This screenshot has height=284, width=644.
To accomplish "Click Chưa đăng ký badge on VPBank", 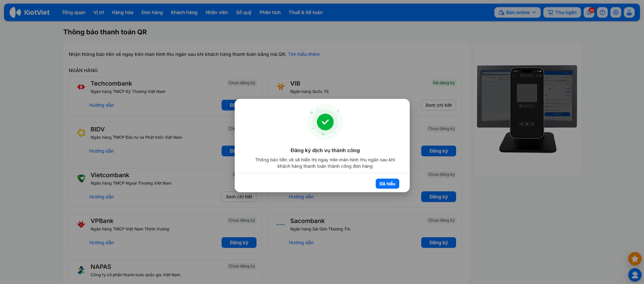I will pyautogui.click(x=242, y=220).
